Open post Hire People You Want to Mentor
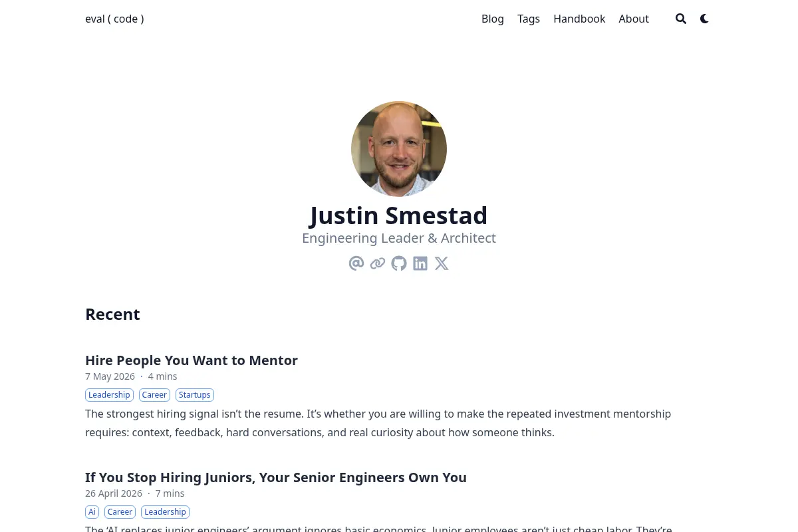The image size is (798, 532). click(192, 360)
